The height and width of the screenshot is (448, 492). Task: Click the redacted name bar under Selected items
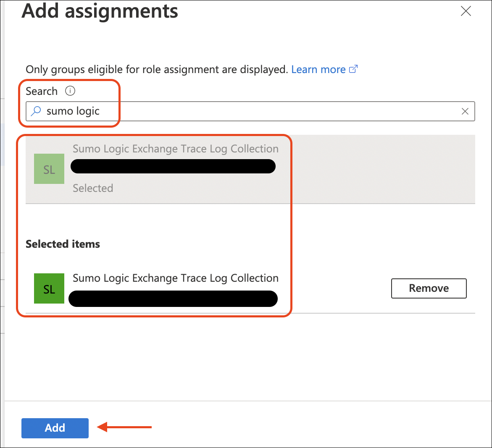(173, 299)
